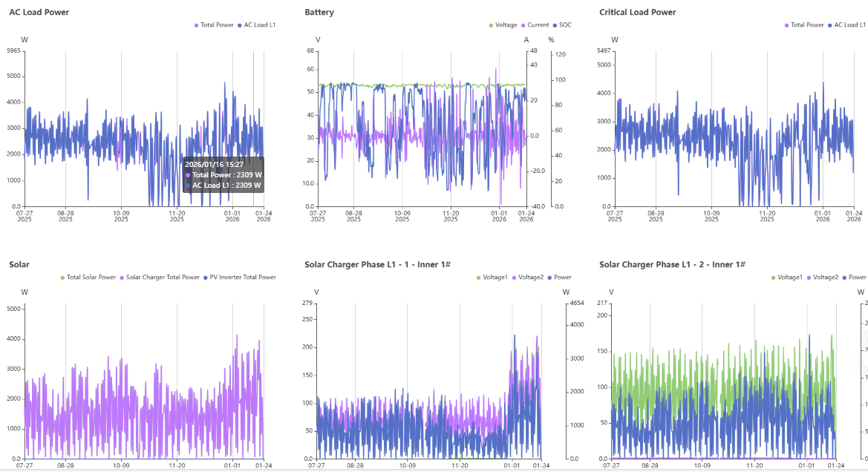Click the 2026/01/16 15:27 tooltip box
The image size is (868, 472).
223,174
